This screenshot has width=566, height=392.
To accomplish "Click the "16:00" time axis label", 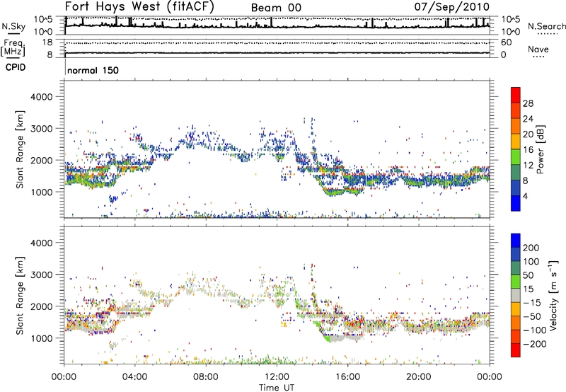I will point(347,377).
